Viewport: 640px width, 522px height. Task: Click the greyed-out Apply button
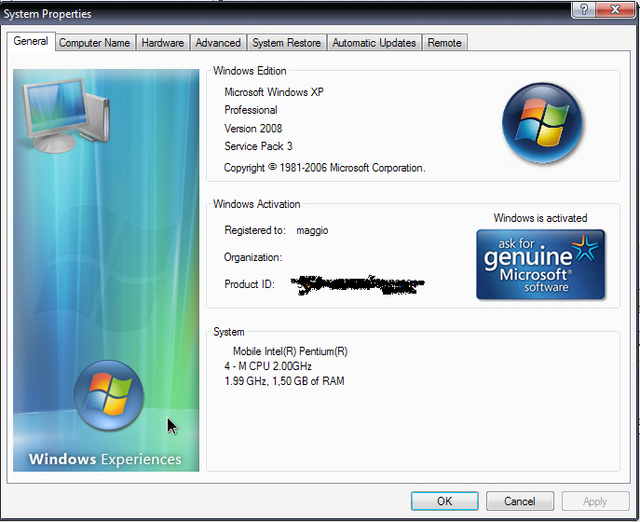click(x=595, y=501)
